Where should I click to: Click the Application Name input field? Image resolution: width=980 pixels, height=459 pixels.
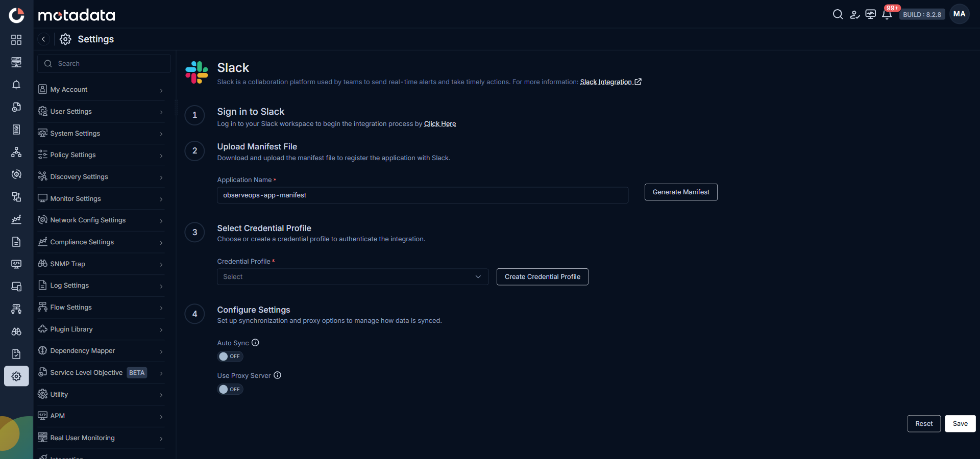tap(423, 195)
